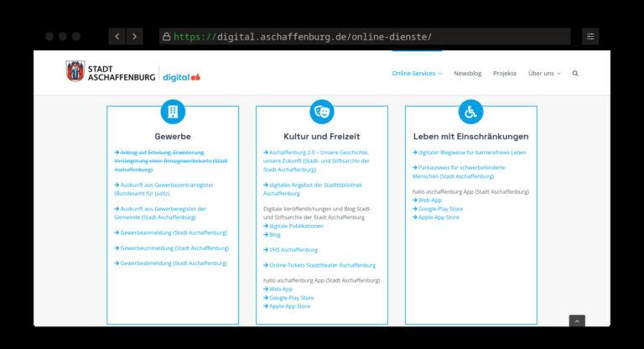Click Digitale Veröffentlichungen und Blog text
The height and width of the screenshot is (349, 644).
(317, 213)
